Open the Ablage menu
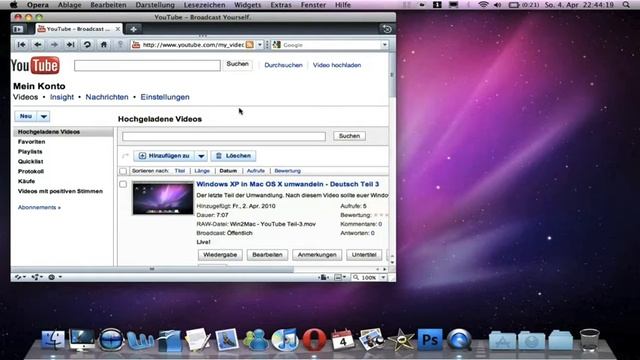Screen dimensions: 640x360 coord(69,5)
